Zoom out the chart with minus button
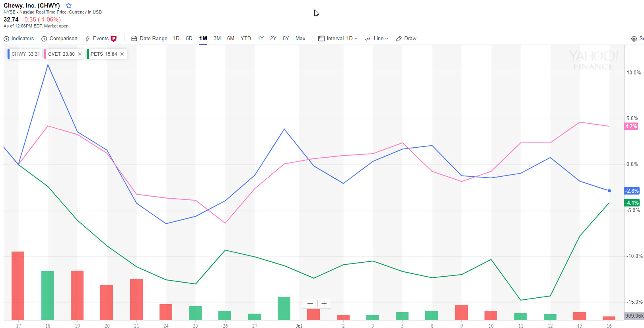Viewport: 644px width, 328px height. coord(310,304)
